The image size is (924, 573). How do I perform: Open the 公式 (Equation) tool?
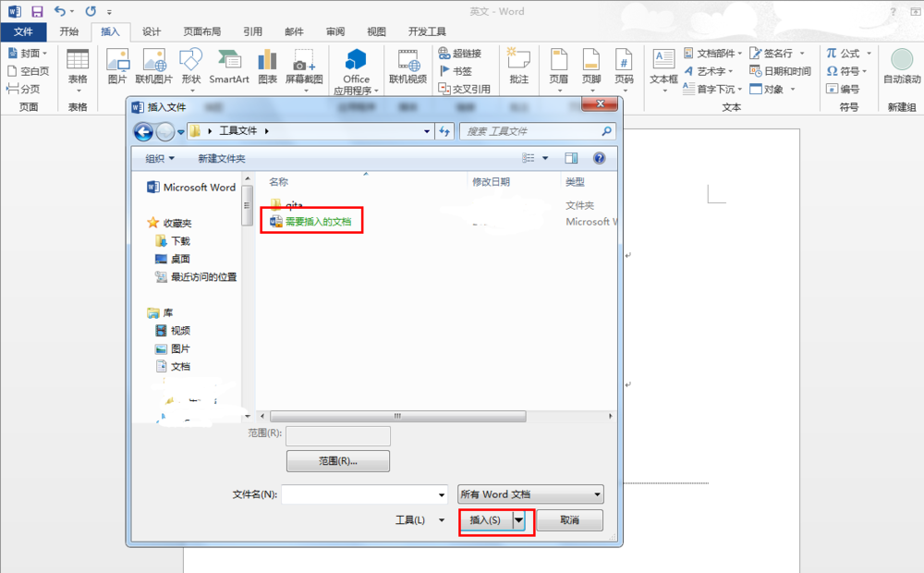[846, 54]
